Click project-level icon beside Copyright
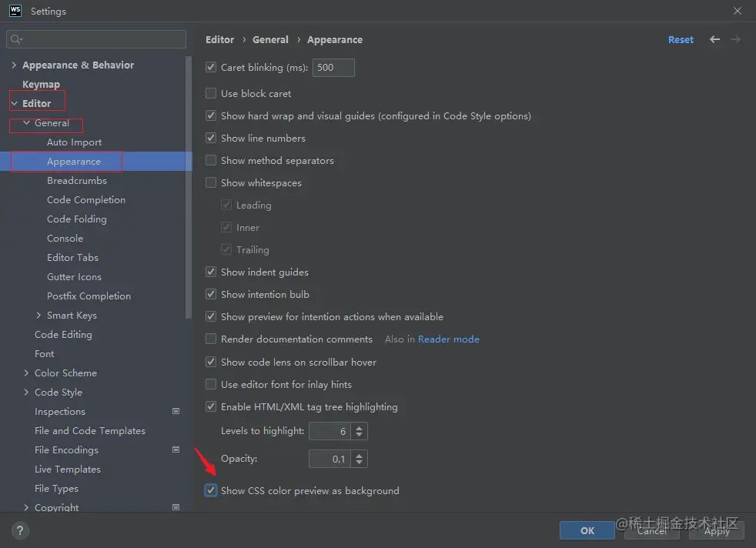This screenshot has width=756, height=548. (176, 507)
